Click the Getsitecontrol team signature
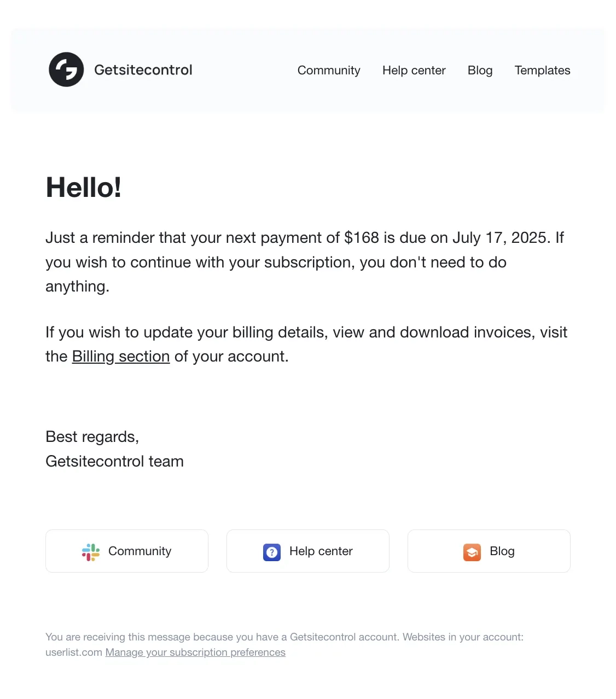Screen dimensions: 616x699 pos(114,461)
